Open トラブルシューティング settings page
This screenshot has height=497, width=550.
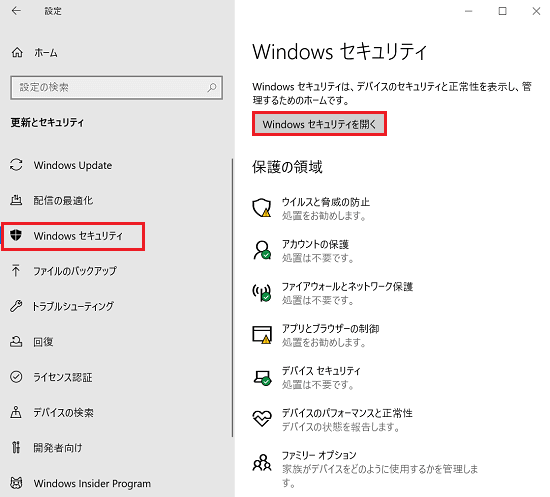click(x=73, y=306)
